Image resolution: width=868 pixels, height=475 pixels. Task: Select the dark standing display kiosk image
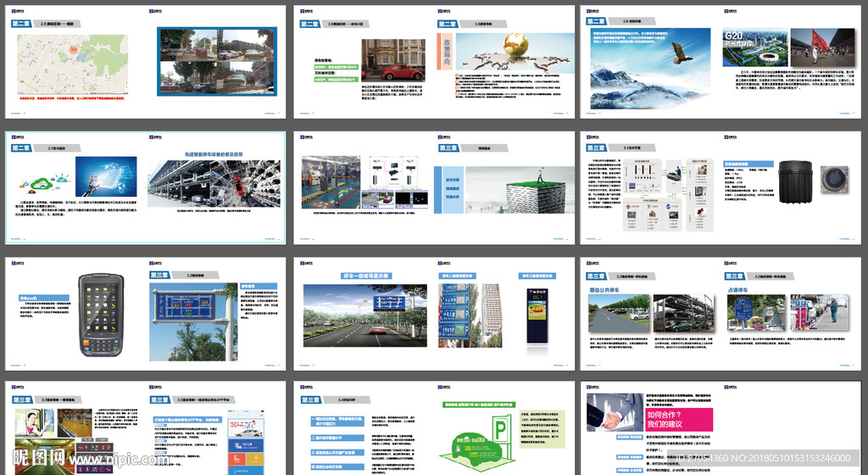537,316
